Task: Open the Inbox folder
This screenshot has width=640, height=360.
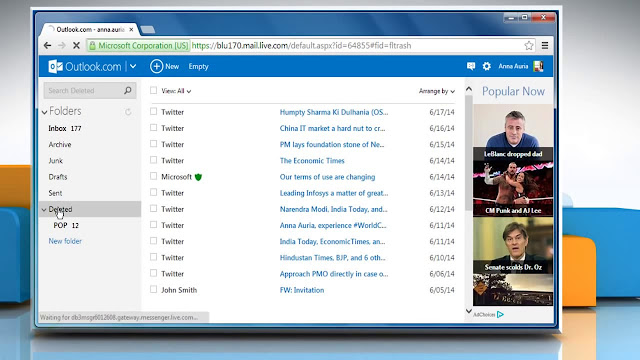Action: coord(57,128)
